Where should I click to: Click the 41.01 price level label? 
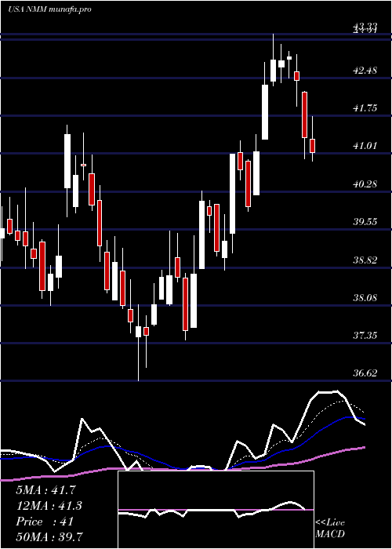point(365,146)
